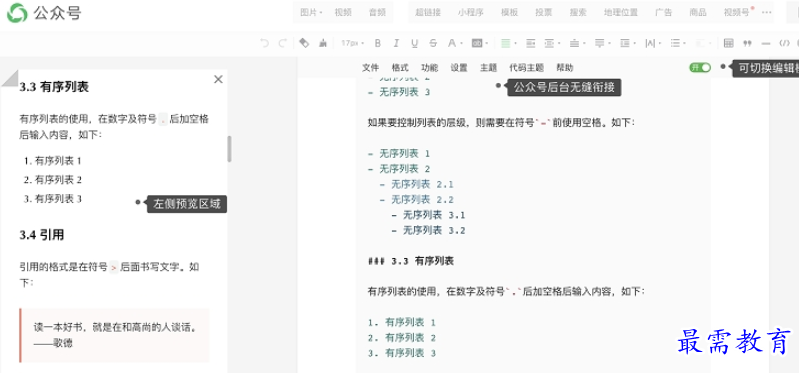The width and height of the screenshot is (799, 373).
Task: Click the '读一本好书' quote block in the preview
Action: coord(114,335)
